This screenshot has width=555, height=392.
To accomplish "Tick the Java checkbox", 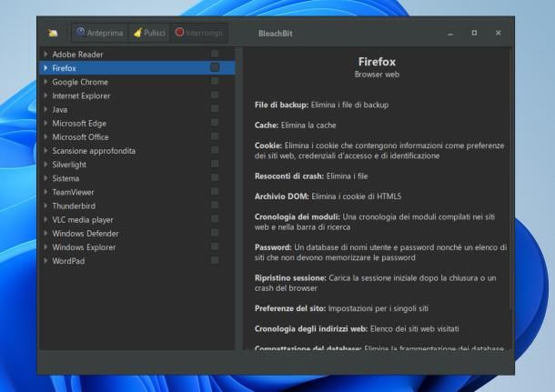I will tap(215, 109).
